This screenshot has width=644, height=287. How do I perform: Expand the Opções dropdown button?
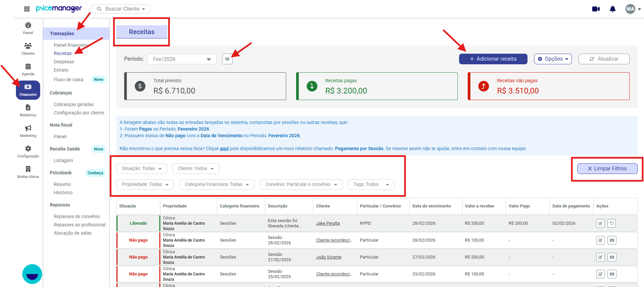pos(553,59)
